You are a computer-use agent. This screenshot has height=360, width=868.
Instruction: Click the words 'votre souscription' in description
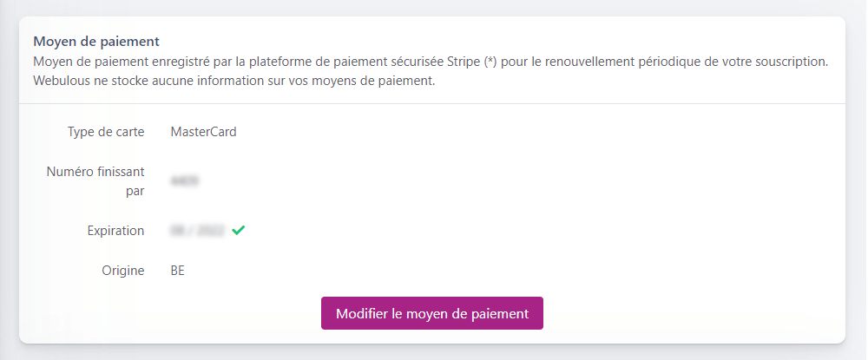point(775,62)
